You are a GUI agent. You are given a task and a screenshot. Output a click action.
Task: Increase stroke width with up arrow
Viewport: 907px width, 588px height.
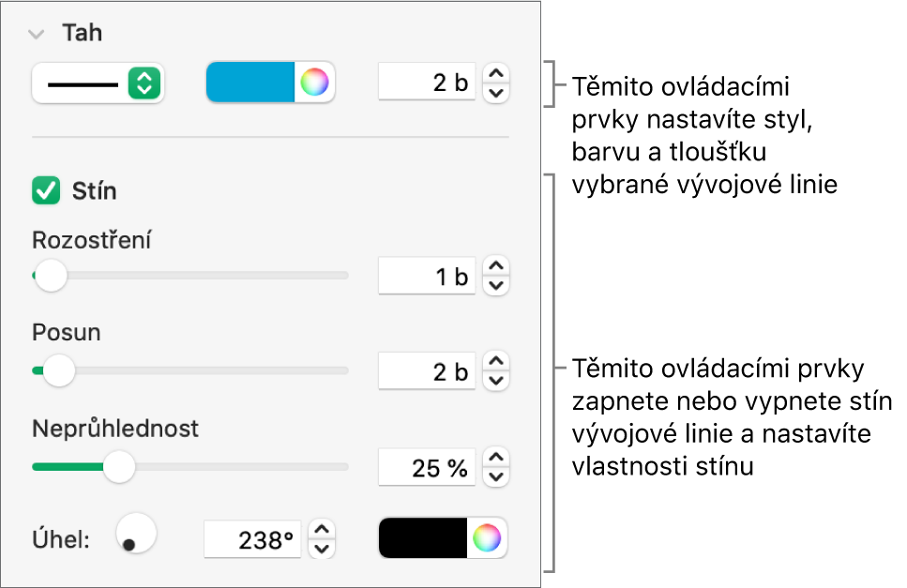coord(497,73)
